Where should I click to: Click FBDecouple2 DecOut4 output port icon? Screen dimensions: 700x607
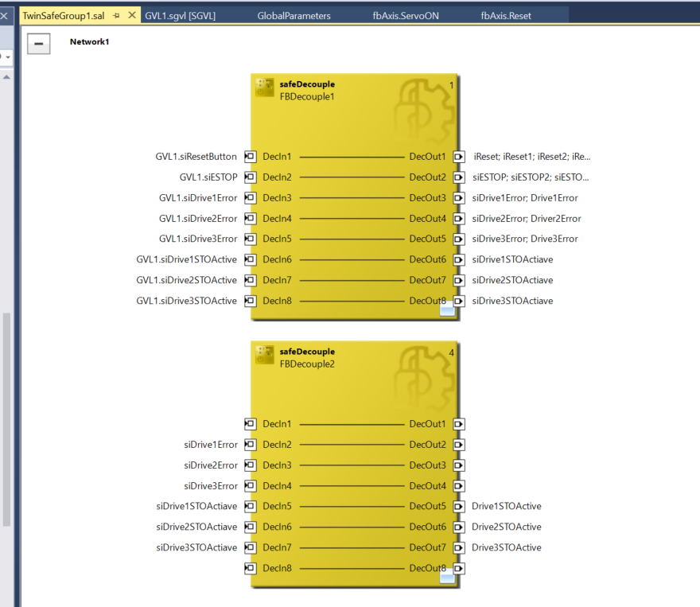(x=459, y=485)
